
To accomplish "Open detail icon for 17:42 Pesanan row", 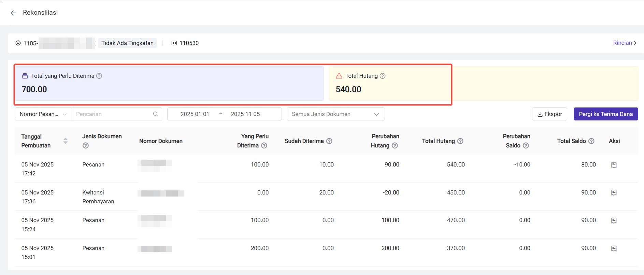I will (x=614, y=165).
